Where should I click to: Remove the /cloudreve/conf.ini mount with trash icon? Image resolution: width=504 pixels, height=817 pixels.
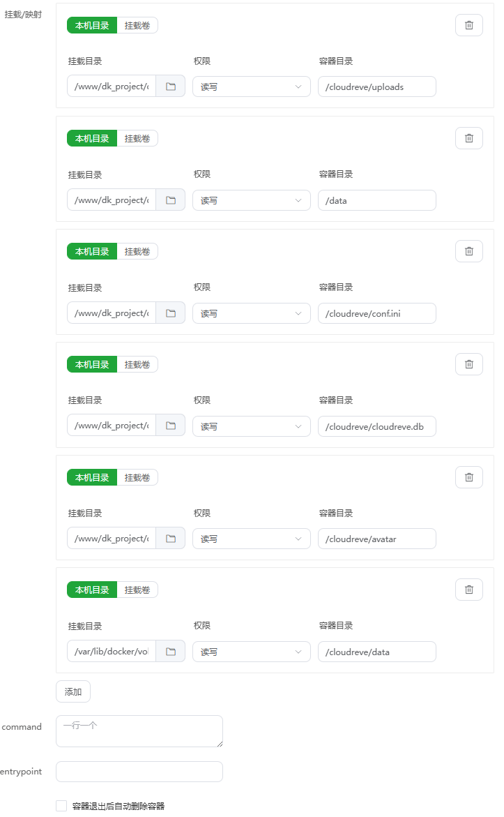468,251
